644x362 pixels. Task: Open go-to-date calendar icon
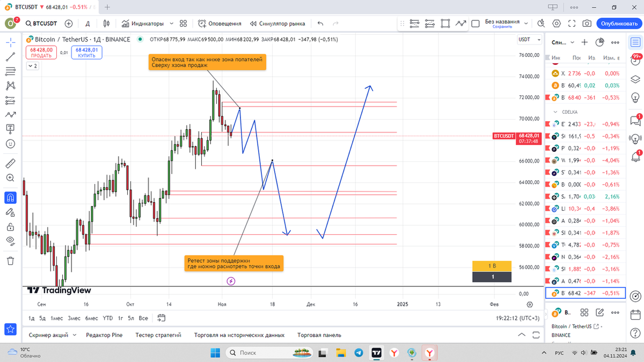click(x=161, y=318)
